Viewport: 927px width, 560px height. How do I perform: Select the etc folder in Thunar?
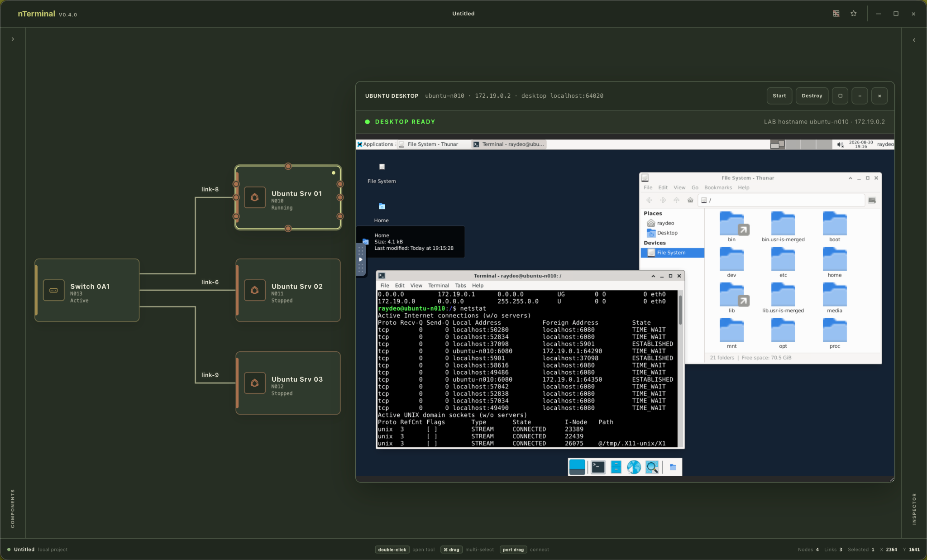click(783, 263)
